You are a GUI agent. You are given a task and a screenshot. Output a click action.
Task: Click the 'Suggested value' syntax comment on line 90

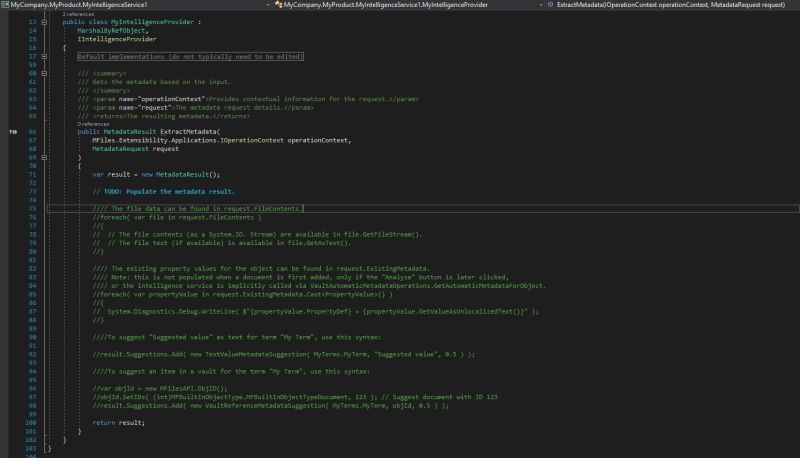[x=236, y=337]
